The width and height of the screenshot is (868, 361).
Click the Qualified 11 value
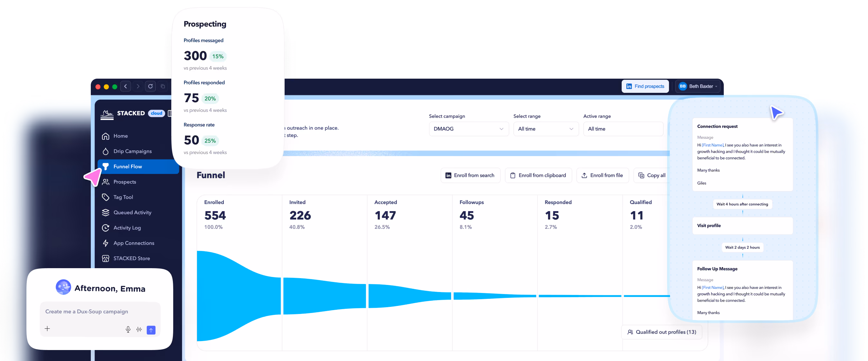pyautogui.click(x=637, y=215)
